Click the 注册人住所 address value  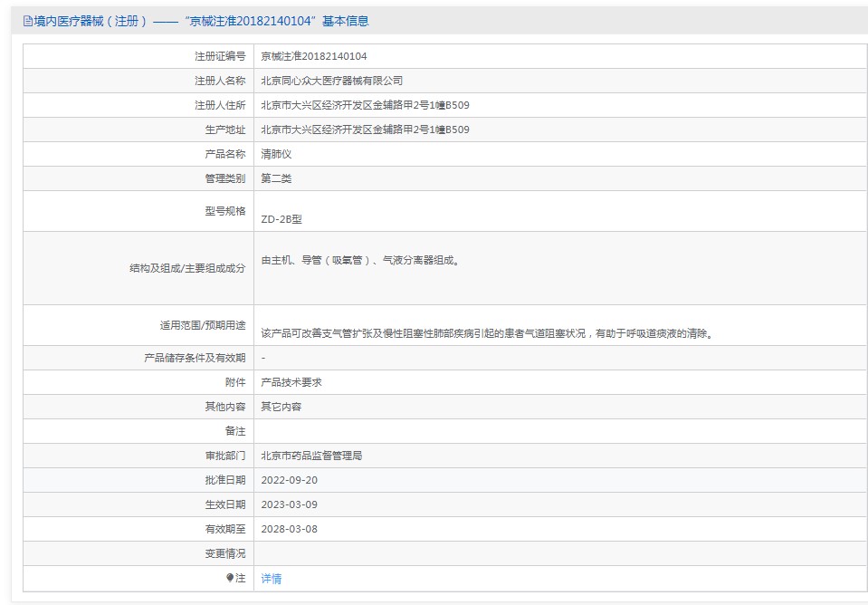pyautogui.click(x=365, y=105)
